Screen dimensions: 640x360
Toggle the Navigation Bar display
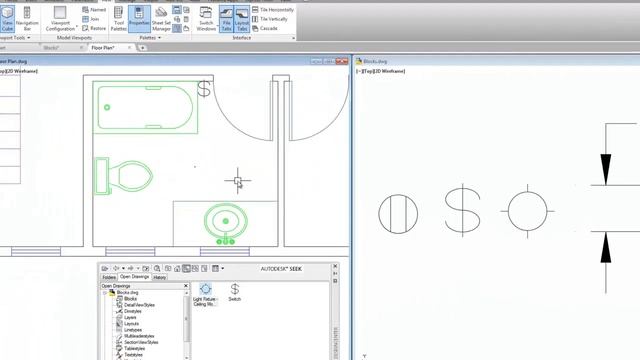(x=27, y=19)
